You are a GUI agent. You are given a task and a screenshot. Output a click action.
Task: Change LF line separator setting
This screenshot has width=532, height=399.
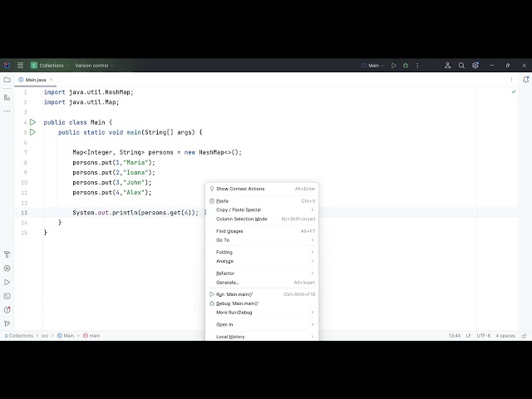(468, 336)
